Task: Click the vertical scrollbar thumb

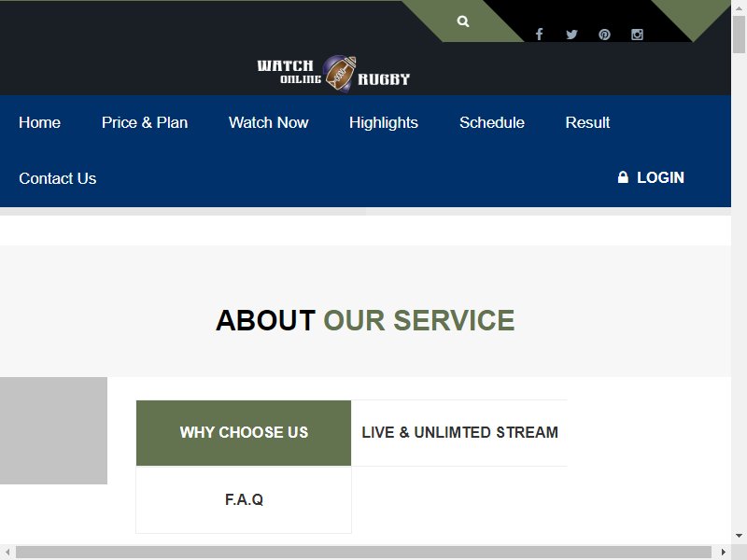Action: point(739,35)
